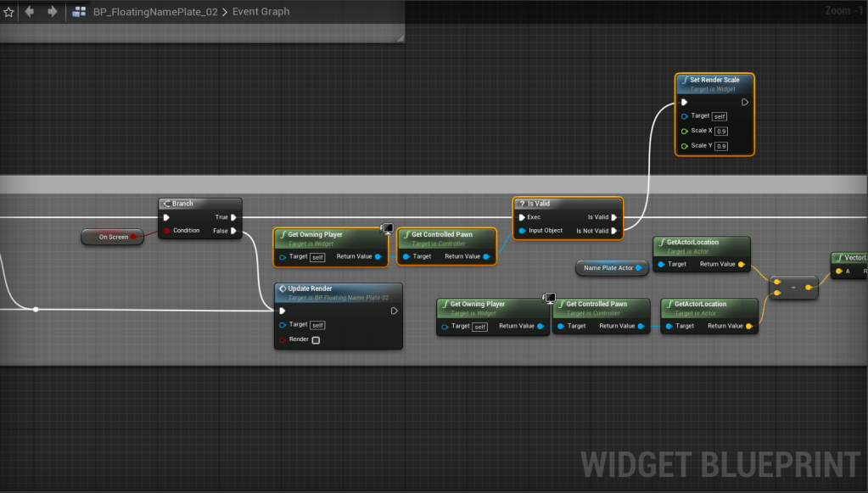The image size is (868, 493).
Task: Click the forward navigation arrow
Action: click(53, 12)
